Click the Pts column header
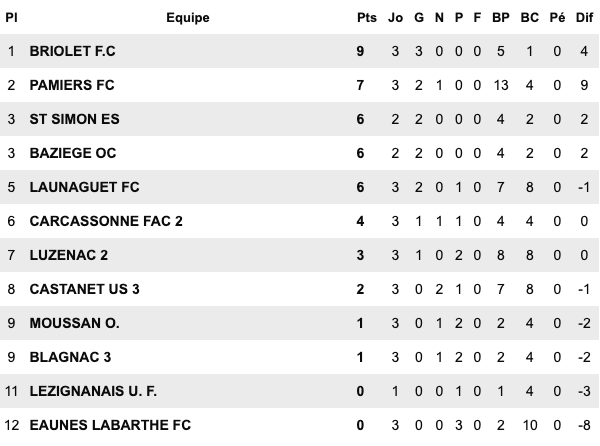 [x=365, y=18]
